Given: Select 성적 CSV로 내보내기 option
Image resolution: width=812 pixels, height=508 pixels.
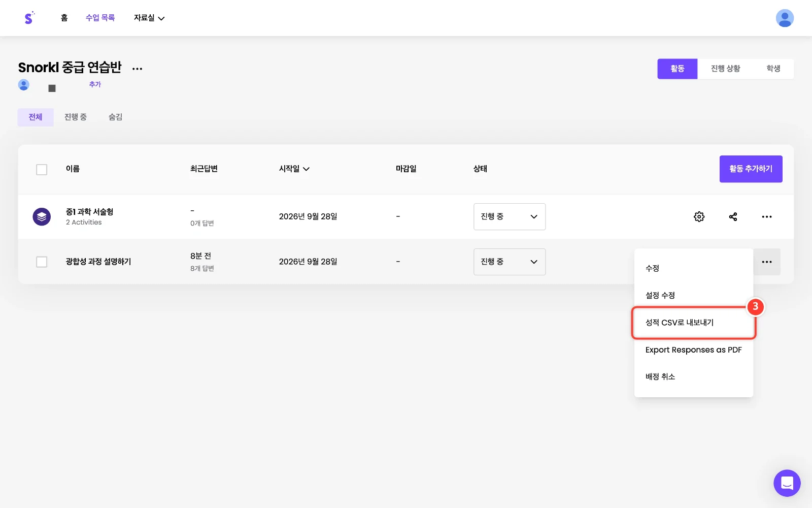Looking at the screenshot, I should 694,323.
